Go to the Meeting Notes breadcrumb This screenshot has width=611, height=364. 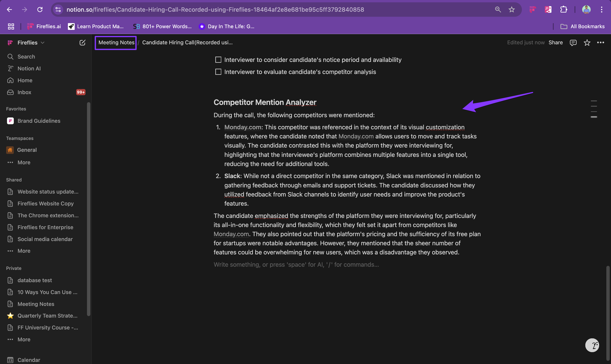coord(116,43)
